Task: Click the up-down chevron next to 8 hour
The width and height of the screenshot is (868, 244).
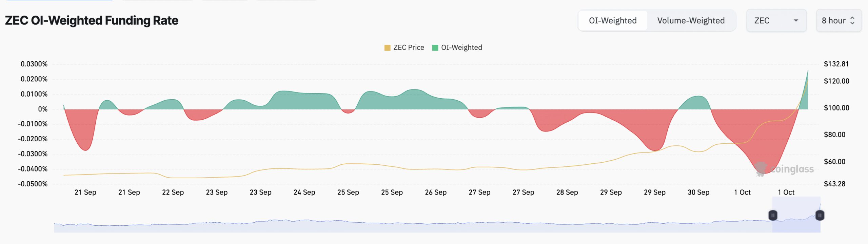Action: point(852,21)
